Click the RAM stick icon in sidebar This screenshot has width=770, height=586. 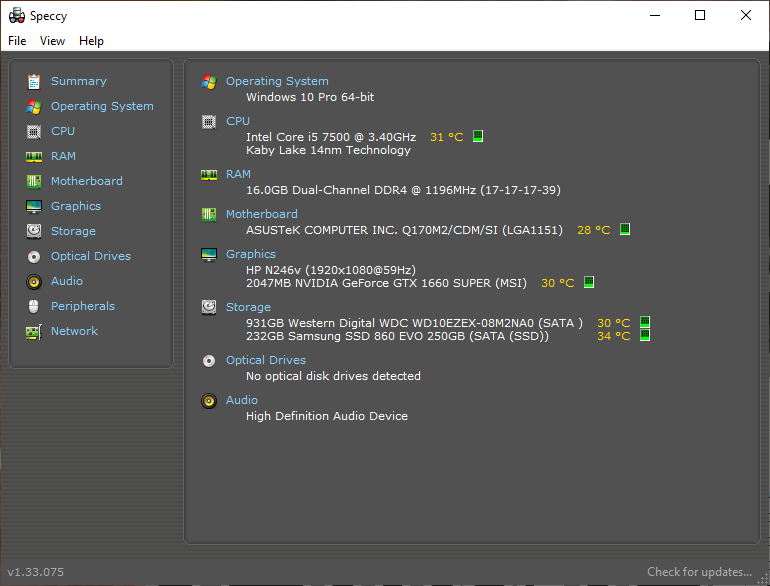pyautogui.click(x=34, y=157)
